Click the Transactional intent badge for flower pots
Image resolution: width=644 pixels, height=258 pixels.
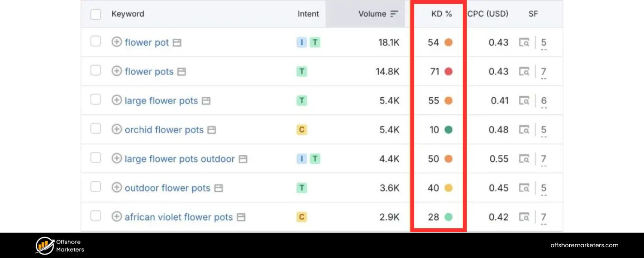tap(301, 71)
